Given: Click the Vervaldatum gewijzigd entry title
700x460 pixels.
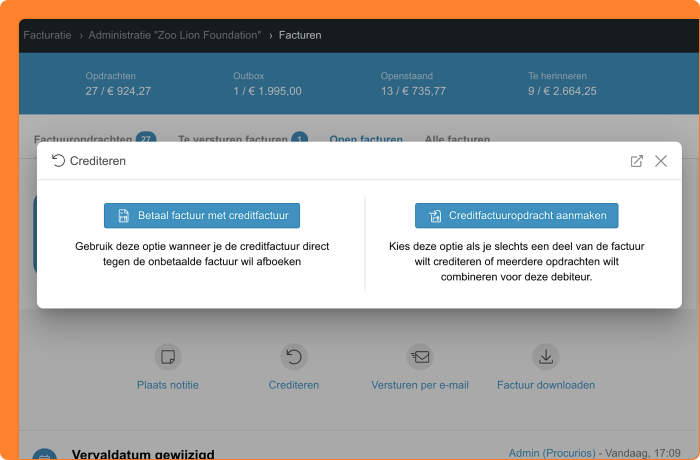Looking at the screenshot, I should coord(143,454).
